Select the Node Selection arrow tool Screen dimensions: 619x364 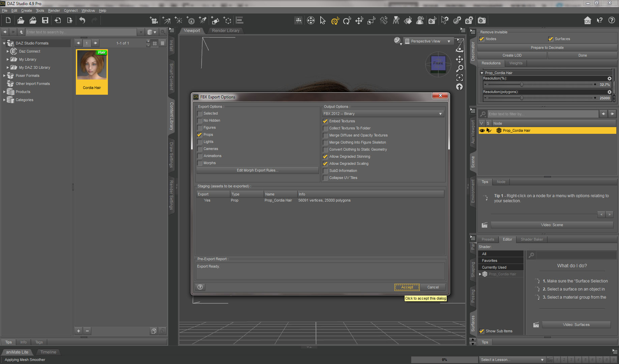(323, 20)
